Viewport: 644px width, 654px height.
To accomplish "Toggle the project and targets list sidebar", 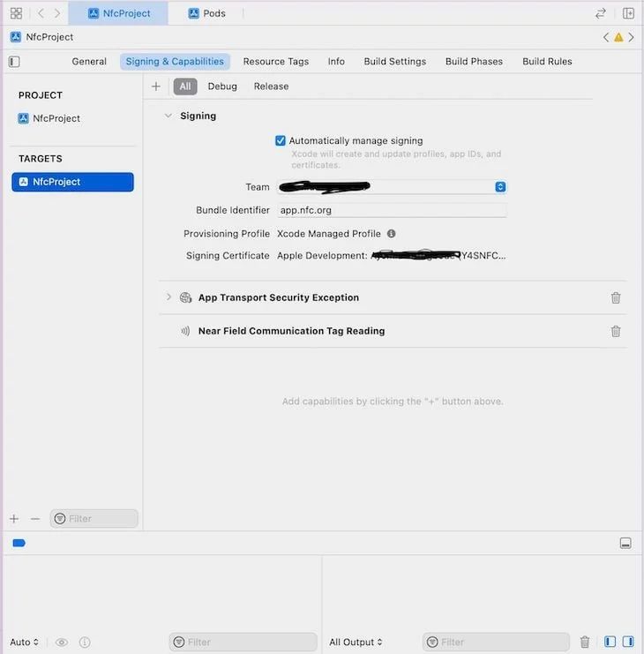I will click(14, 62).
